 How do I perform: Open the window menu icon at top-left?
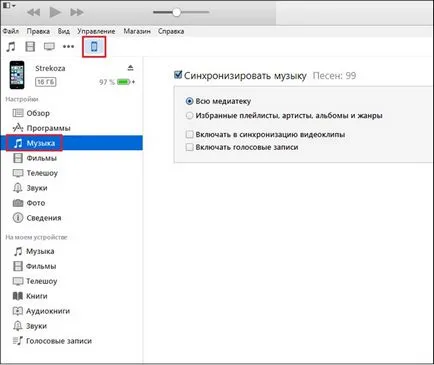[9, 6]
